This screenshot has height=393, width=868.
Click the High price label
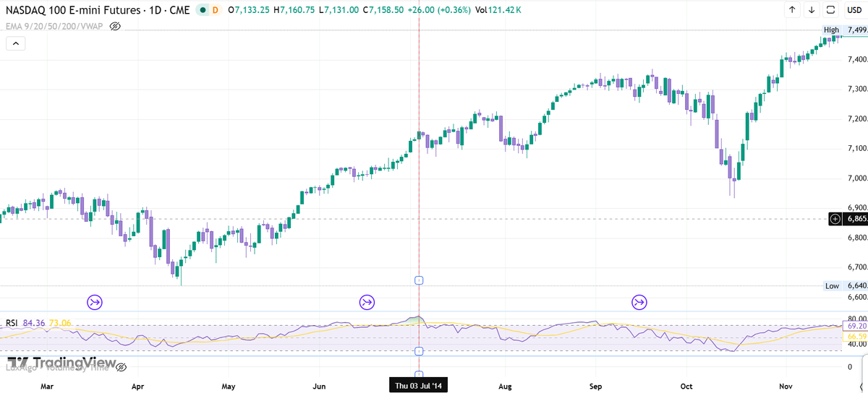click(831, 30)
